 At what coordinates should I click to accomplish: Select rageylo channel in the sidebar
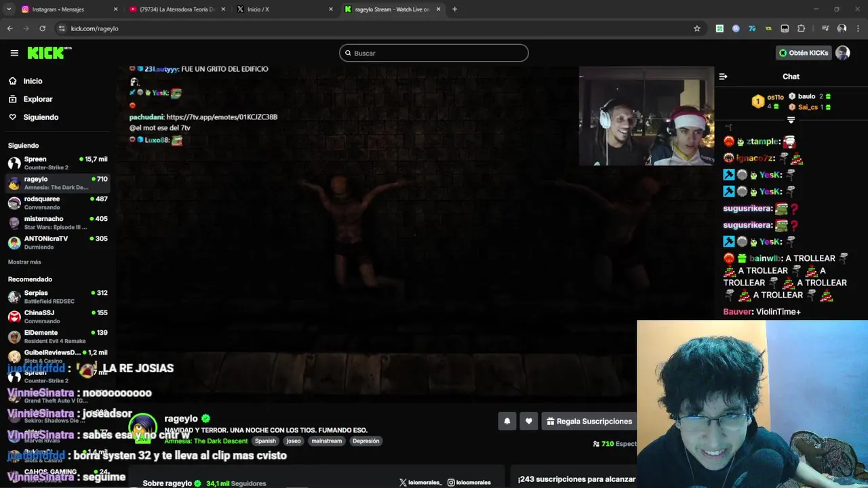58,183
